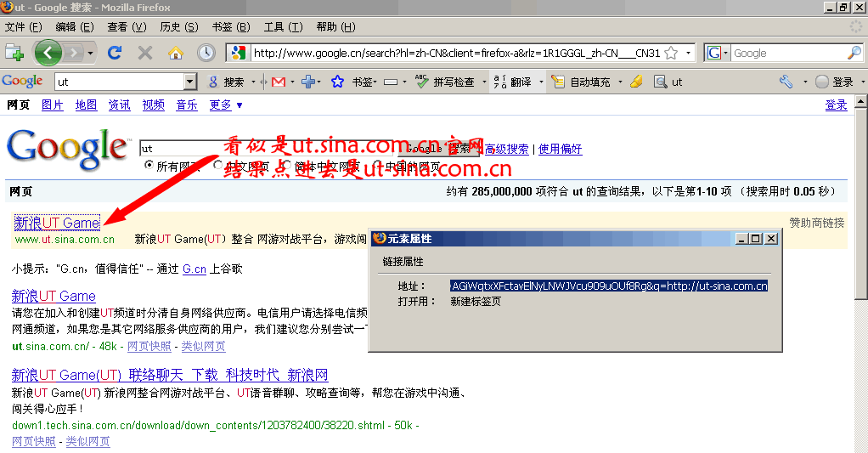Click the search magnifier in search box
Viewport: 868px width, 453px height.
(854, 54)
